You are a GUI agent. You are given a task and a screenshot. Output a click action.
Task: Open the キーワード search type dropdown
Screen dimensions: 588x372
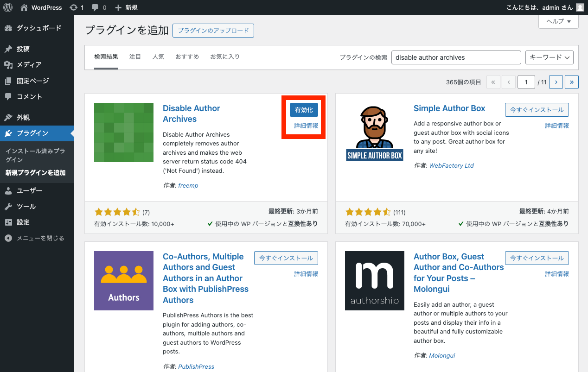[x=550, y=57]
